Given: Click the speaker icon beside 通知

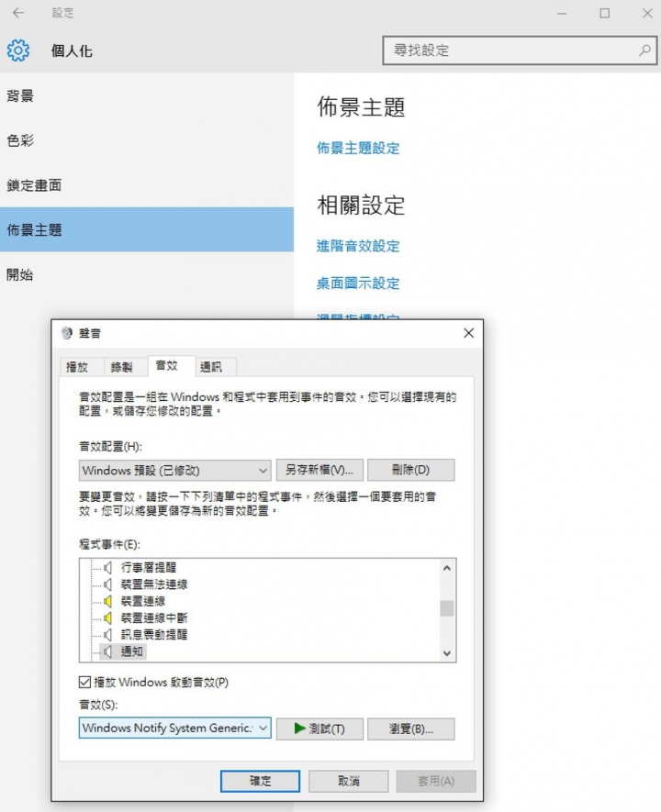Looking at the screenshot, I should coord(107,651).
